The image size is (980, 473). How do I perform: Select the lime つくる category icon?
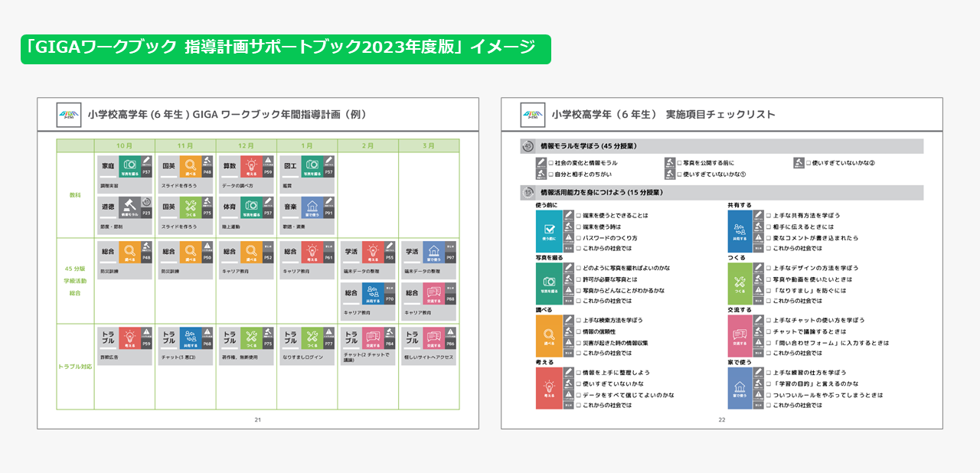coord(740,284)
